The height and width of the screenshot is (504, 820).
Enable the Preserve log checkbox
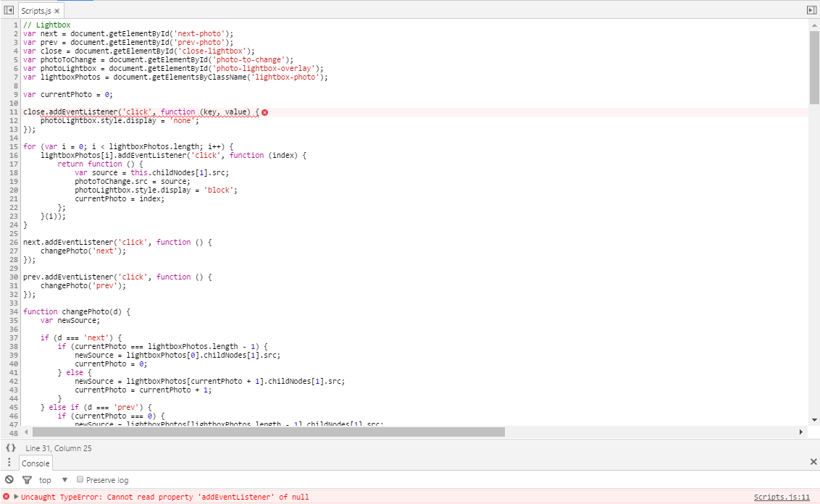click(x=78, y=479)
